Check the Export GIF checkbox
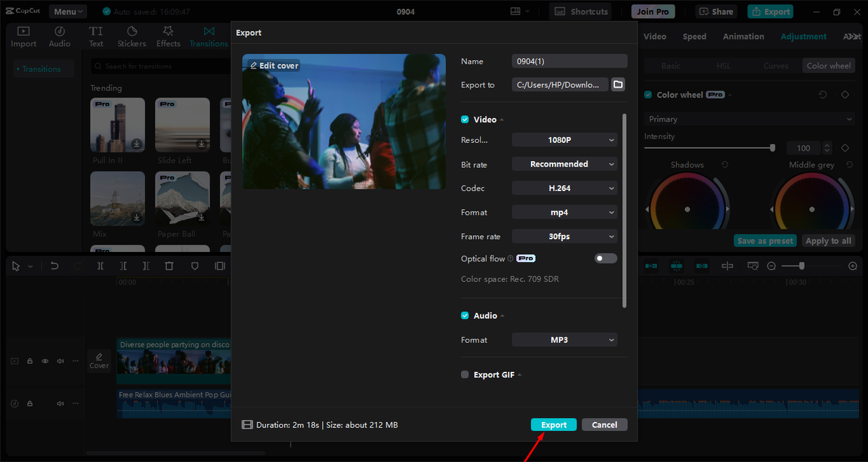The width and height of the screenshot is (868, 462). (465, 375)
